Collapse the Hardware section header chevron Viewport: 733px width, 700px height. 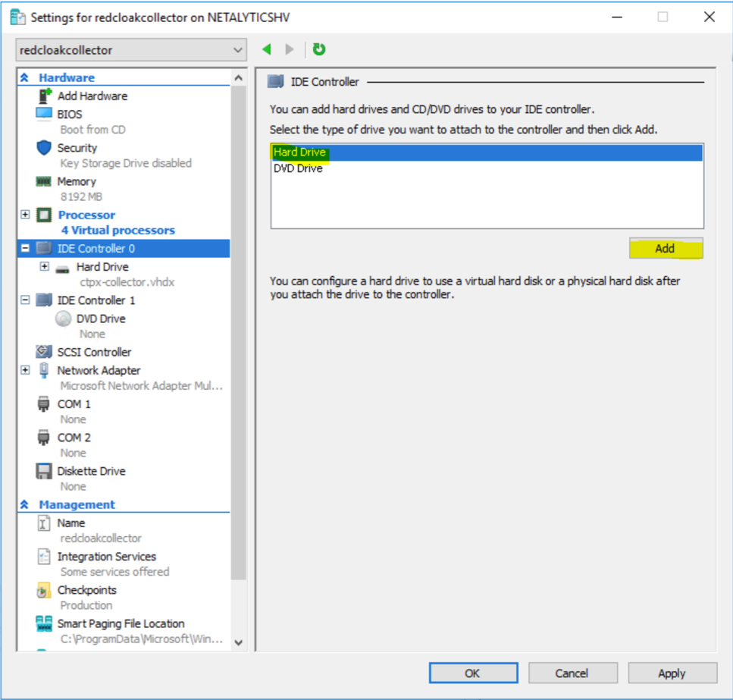click(x=24, y=77)
